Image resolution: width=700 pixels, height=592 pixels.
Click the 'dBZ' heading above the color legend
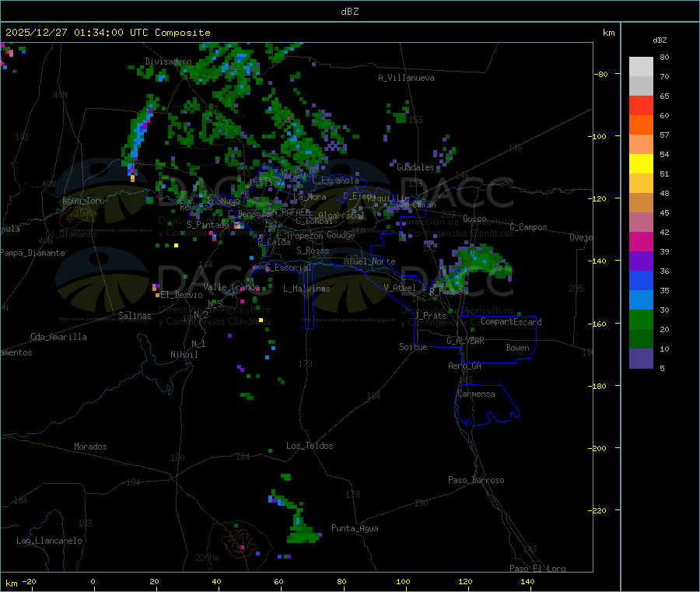(x=660, y=40)
